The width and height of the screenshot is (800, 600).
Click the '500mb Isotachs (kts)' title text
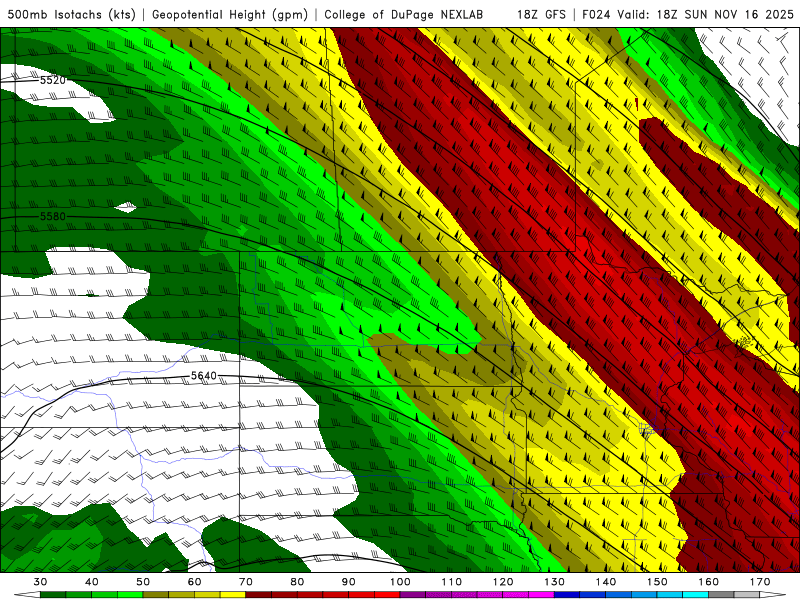[71, 15]
